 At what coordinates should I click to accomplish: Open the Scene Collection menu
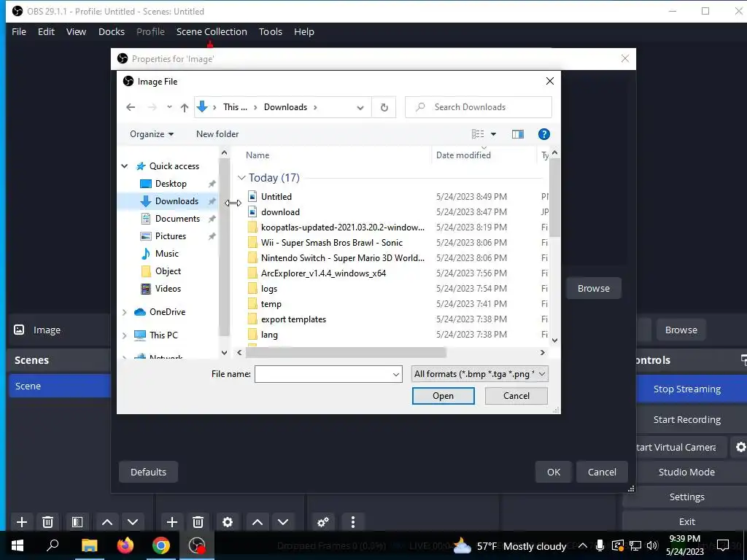point(212,31)
